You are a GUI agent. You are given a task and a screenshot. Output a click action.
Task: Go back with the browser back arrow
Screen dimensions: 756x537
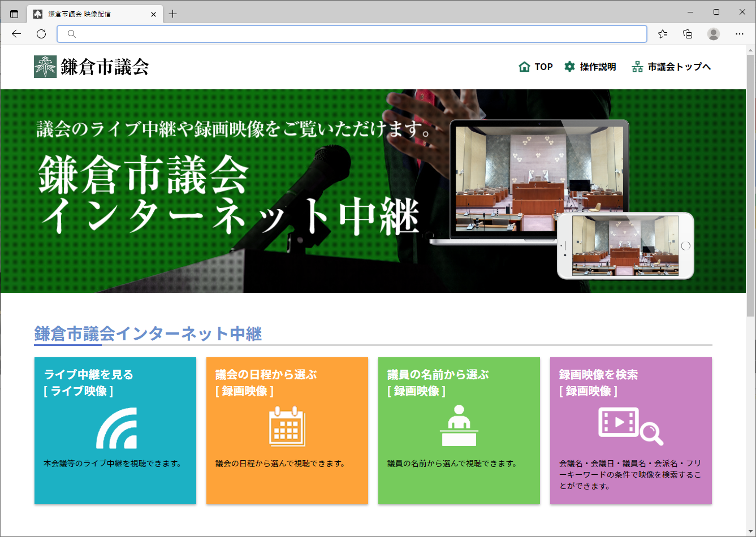[x=16, y=34]
